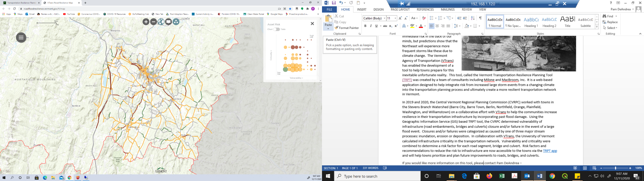Toggle Asset Risk between Chart and Table

[276, 29]
